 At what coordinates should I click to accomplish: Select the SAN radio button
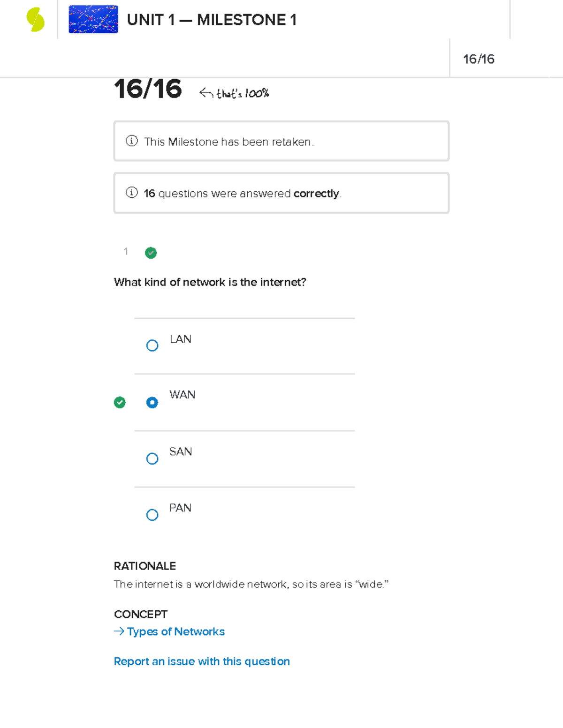click(x=152, y=458)
